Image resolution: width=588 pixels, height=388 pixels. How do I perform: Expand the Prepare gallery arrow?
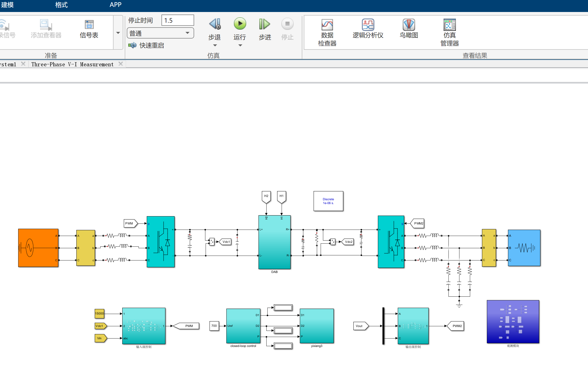(118, 33)
